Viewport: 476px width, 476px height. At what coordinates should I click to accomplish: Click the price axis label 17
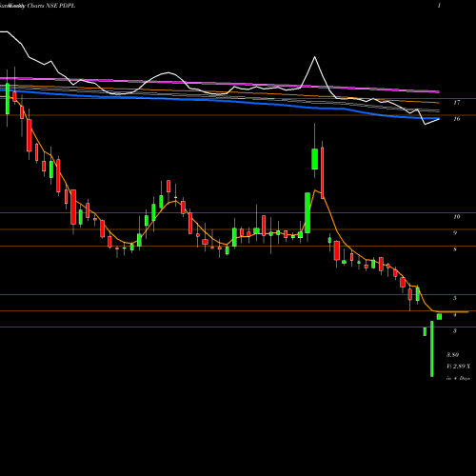click(457, 103)
